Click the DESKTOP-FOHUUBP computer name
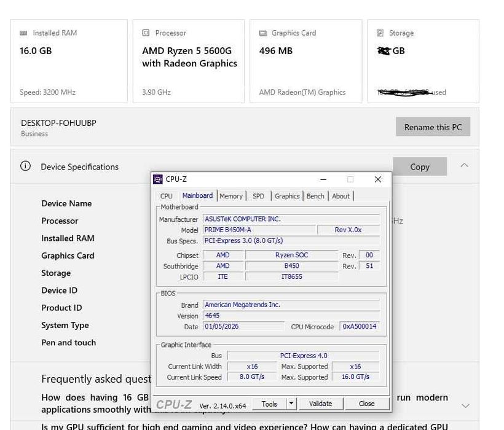Viewport: 504px width, 430px height. click(58, 123)
